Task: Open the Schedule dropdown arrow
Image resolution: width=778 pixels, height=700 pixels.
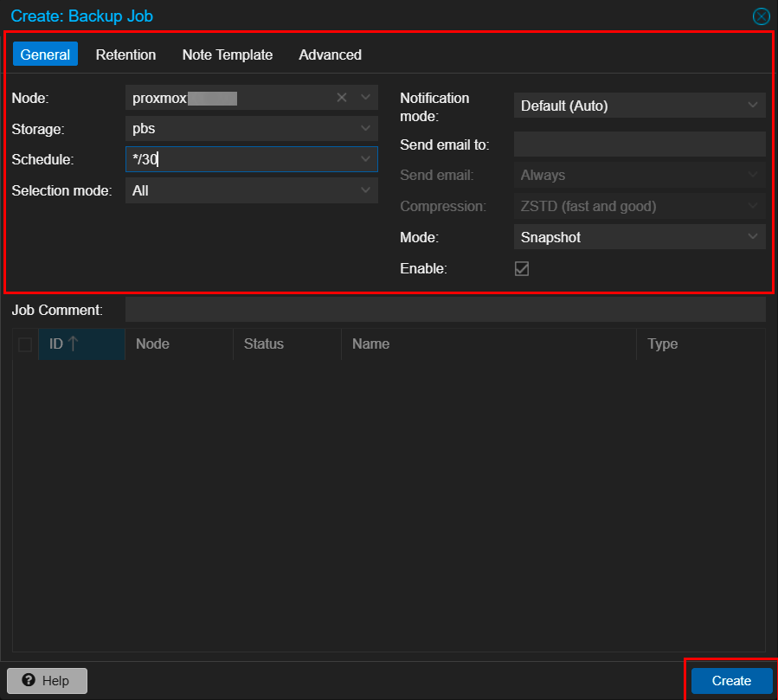Action: pos(365,159)
